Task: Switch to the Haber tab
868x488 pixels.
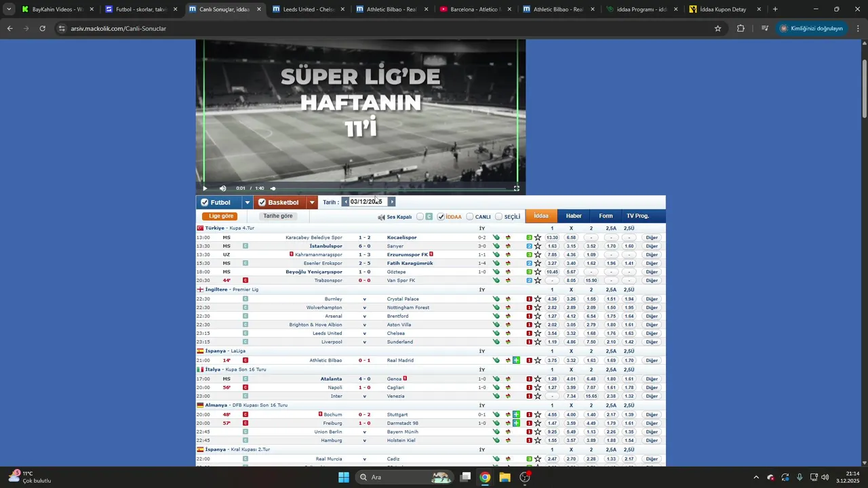Action: click(x=574, y=216)
